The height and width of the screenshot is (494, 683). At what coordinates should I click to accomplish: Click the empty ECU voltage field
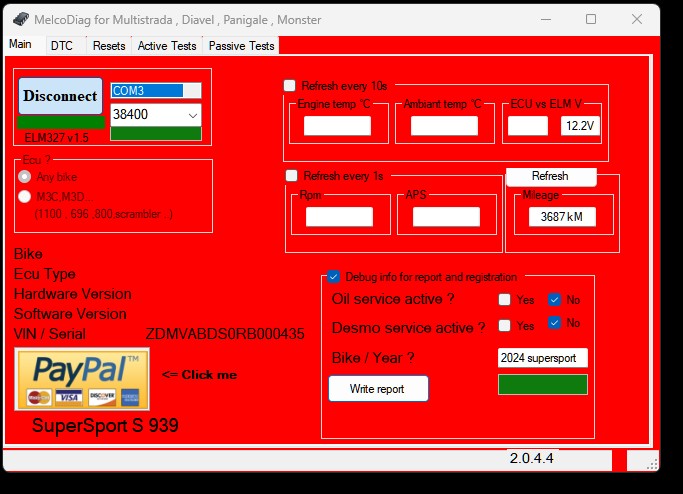click(528, 126)
